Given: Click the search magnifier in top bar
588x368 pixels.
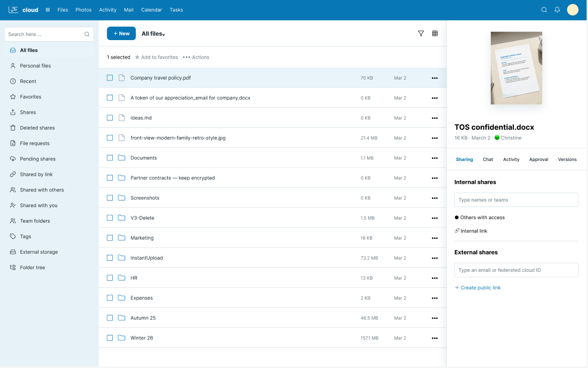Looking at the screenshot, I should click(544, 10).
